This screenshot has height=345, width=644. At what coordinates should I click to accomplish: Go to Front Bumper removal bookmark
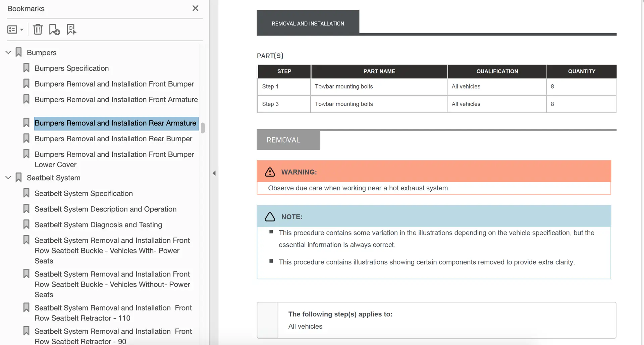click(x=114, y=84)
